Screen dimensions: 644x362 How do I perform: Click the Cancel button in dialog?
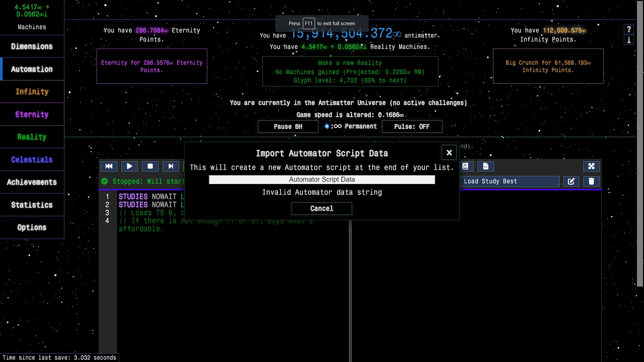322,208
